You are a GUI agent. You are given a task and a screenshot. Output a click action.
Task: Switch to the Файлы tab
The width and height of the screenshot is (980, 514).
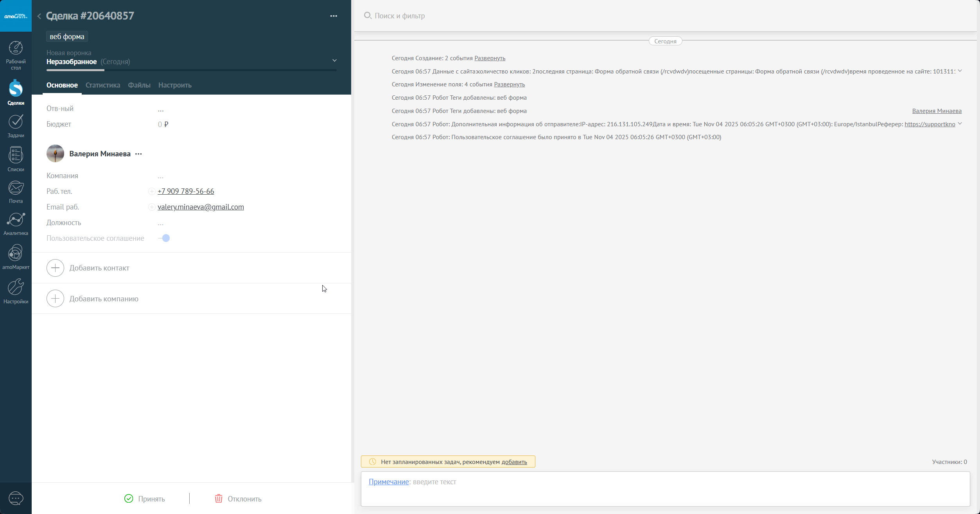coord(139,85)
